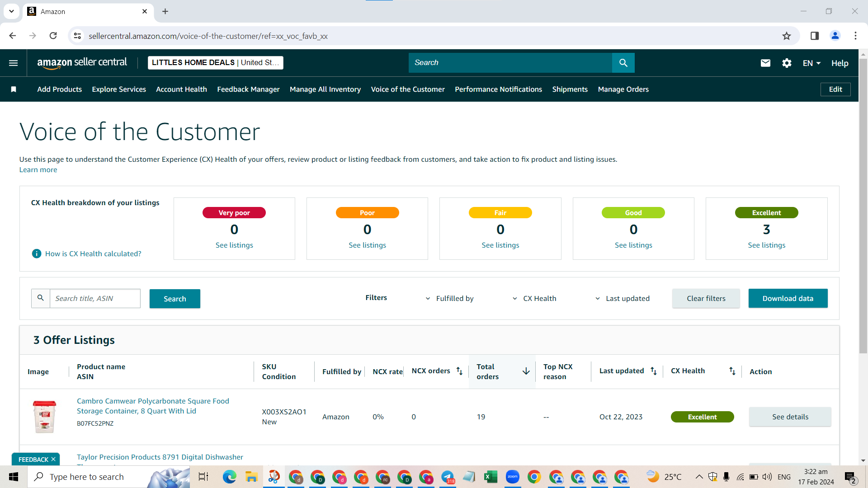Sort listings by NCX orders
Image resolution: width=868 pixels, height=488 pixels.
pos(459,371)
